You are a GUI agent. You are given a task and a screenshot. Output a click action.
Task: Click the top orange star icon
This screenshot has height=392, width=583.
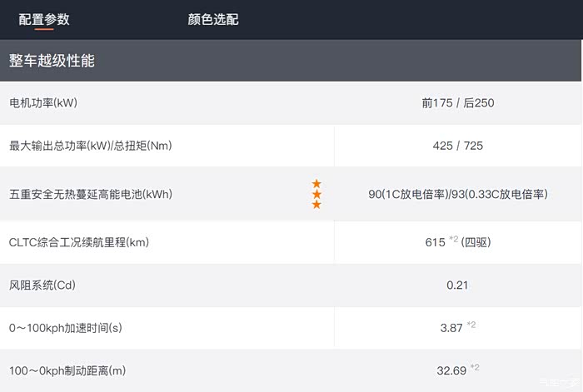316,184
